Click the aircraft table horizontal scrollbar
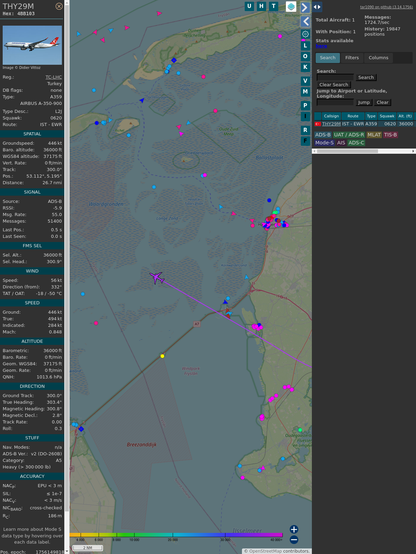 pyautogui.click(x=364, y=151)
